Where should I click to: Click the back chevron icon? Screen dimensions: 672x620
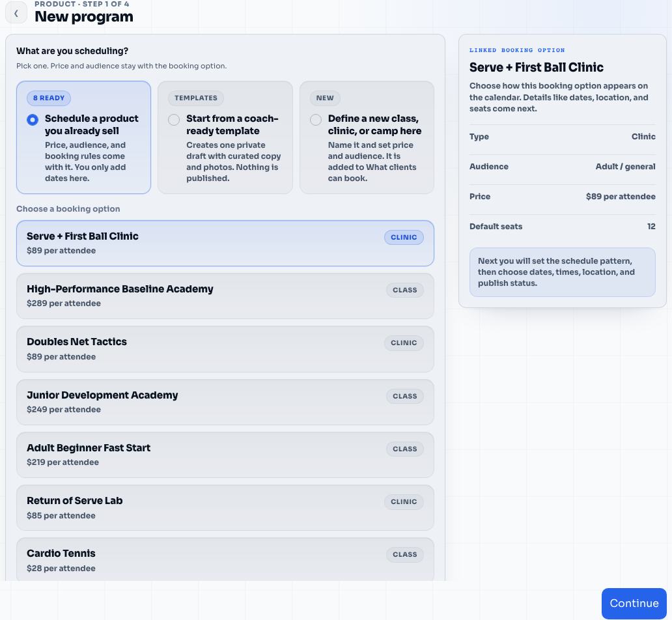pyautogui.click(x=16, y=13)
